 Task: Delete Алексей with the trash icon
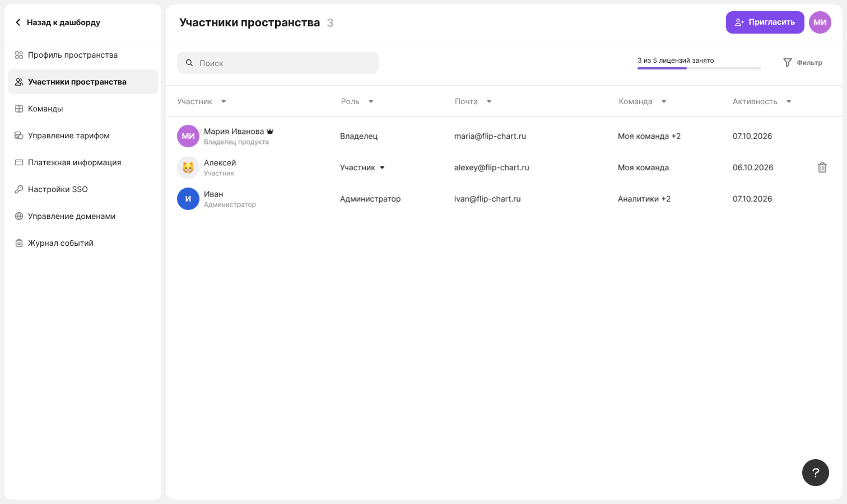point(822,167)
